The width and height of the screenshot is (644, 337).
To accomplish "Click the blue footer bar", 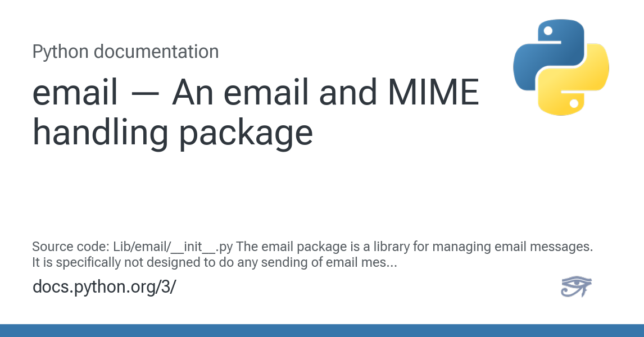I will tap(322, 330).
